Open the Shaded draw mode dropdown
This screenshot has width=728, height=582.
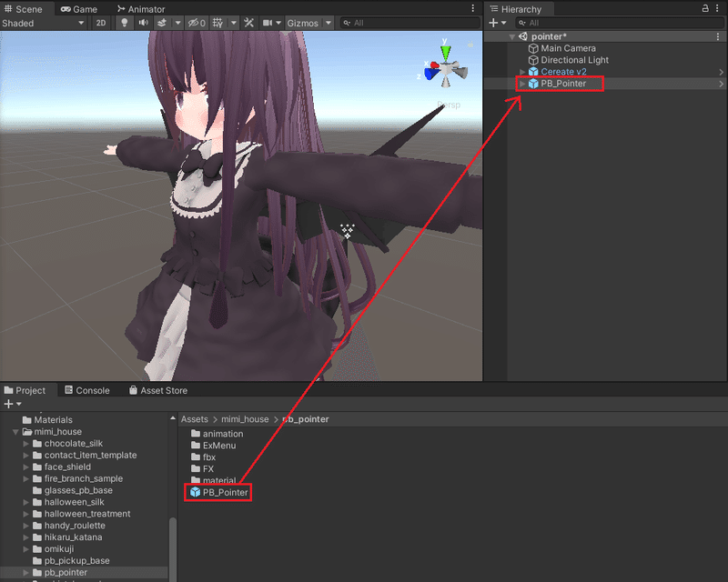click(43, 23)
